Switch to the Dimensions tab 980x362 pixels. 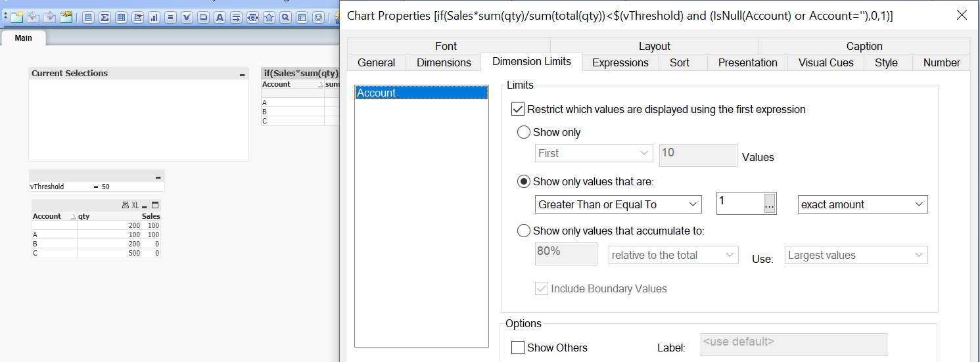coord(444,62)
